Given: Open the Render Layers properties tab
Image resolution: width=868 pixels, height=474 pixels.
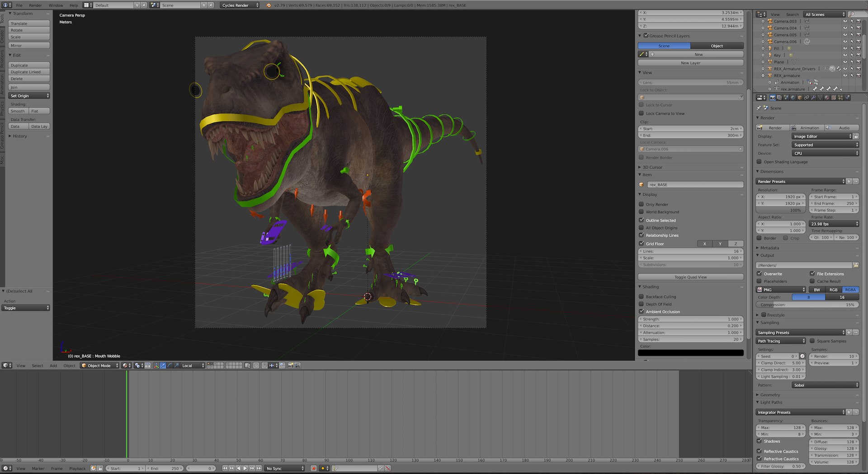Looking at the screenshot, I should (x=779, y=97).
